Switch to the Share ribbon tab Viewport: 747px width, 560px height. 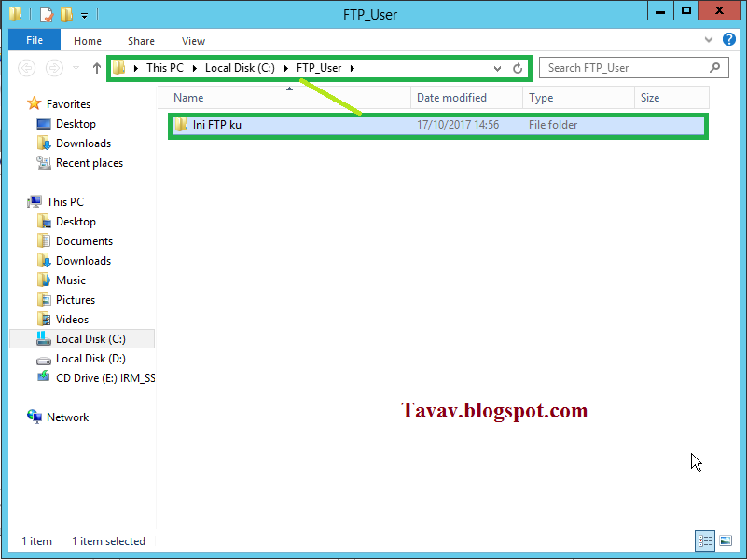click(141, 41)
